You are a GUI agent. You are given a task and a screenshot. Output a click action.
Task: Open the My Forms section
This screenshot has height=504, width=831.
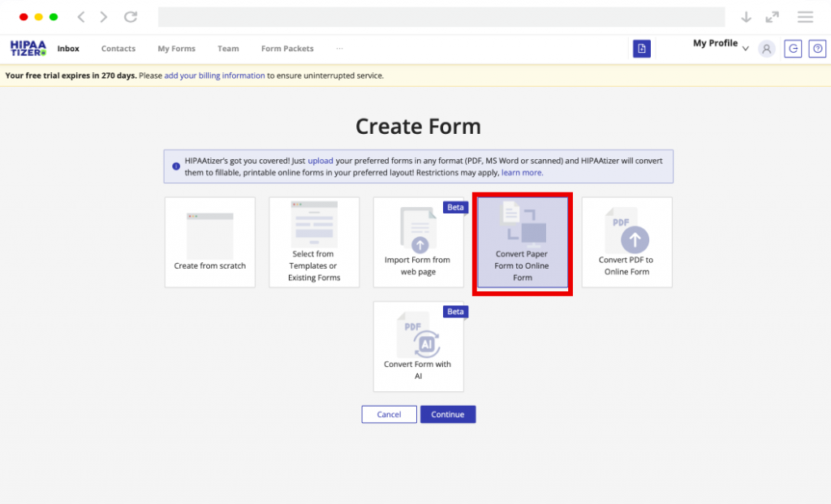click(176, 49)
